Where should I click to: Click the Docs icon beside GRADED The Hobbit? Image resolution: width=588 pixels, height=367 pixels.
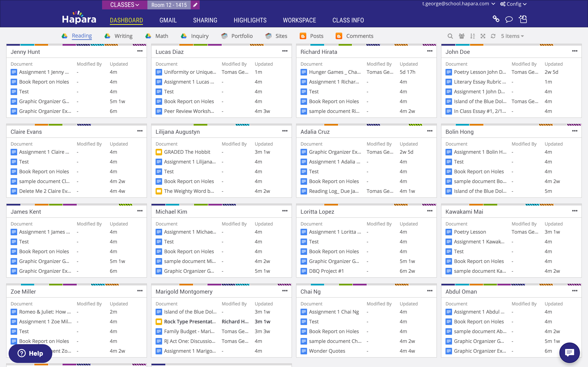point(159,152)
